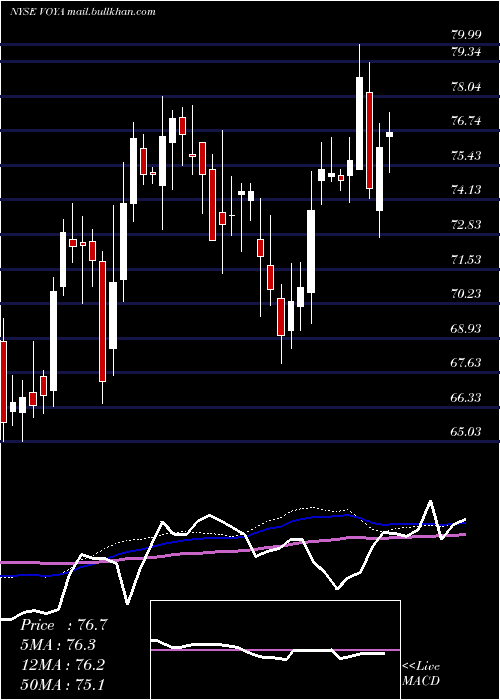Click the 67.63 price level label
Image resolution: width=500 pixels, height=700 pixels.
pos(466,362)
